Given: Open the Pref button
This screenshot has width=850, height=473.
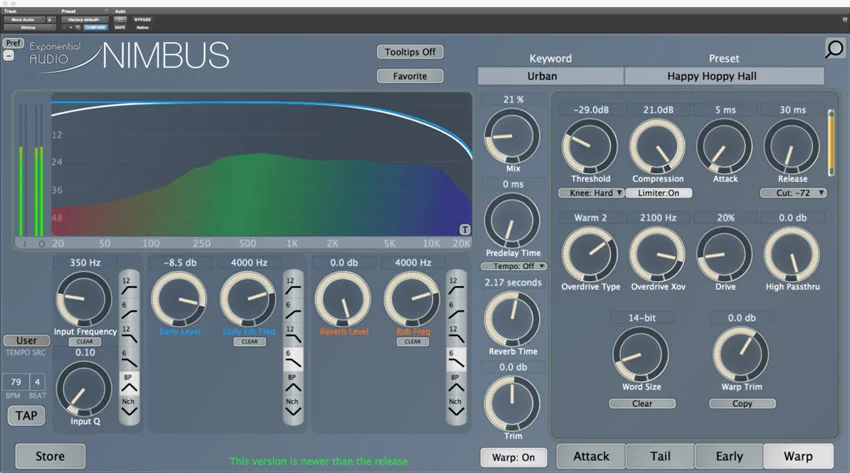Looking at the screenshot, I should coord(13,43).
